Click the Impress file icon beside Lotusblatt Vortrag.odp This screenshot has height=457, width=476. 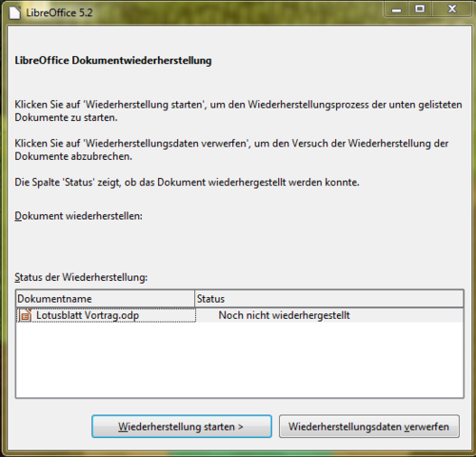[25, 315]
